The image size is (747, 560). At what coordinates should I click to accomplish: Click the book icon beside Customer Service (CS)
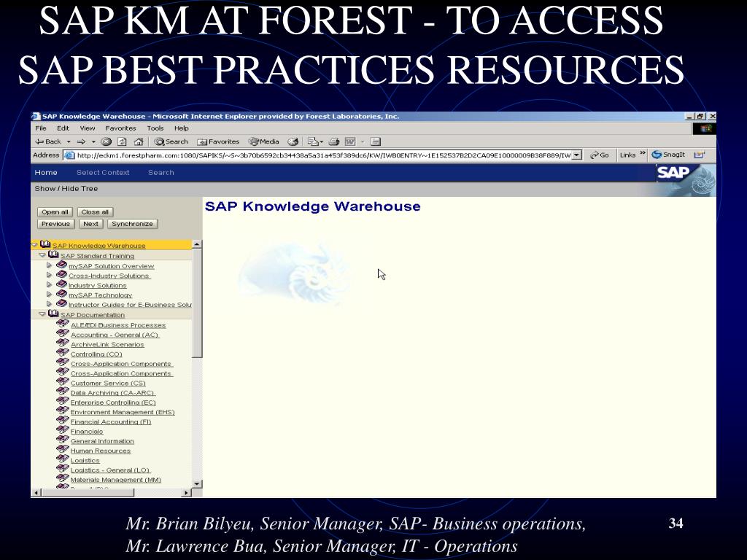coord(63,381)
